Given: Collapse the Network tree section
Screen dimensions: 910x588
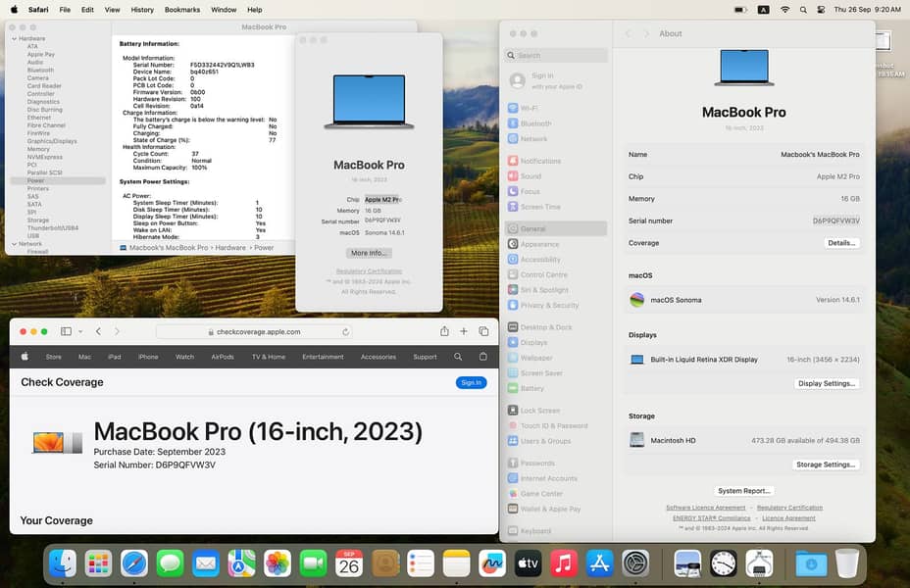Looking at the screenshot, I should (14, 243).
